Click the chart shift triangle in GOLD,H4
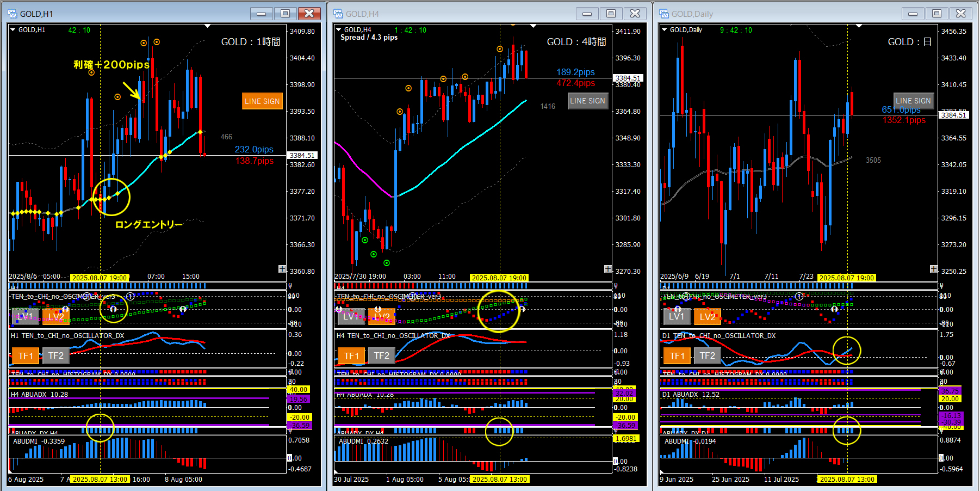Screen dimensions: 980x491 533,26
